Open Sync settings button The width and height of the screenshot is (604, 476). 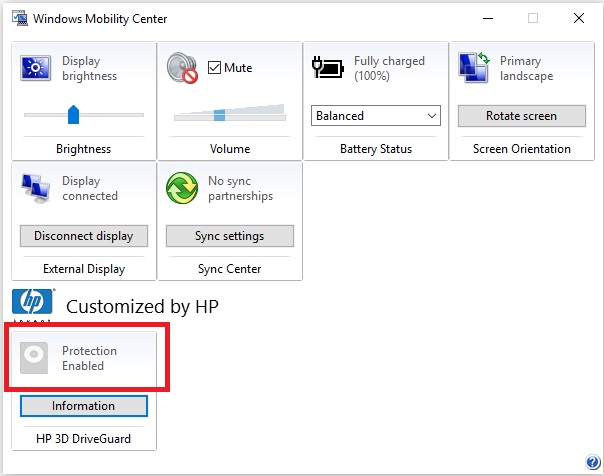click(230, 236)
